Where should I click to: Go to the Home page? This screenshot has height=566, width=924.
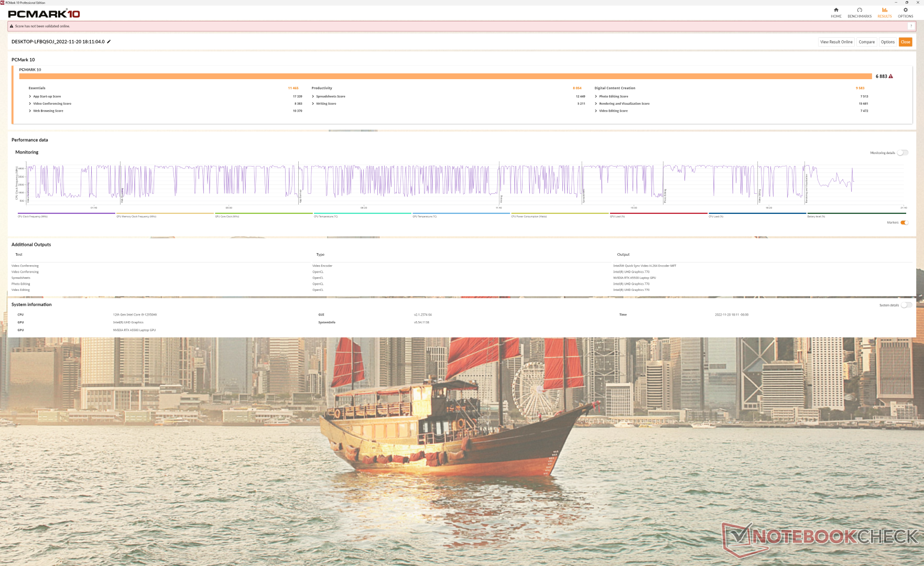836,13
